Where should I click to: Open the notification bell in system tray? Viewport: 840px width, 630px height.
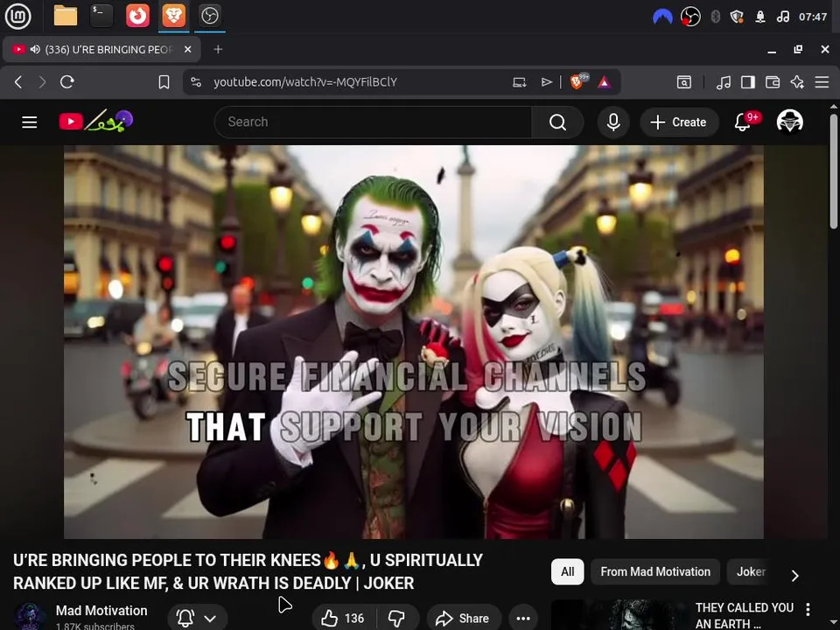click(x=760, y=17)
